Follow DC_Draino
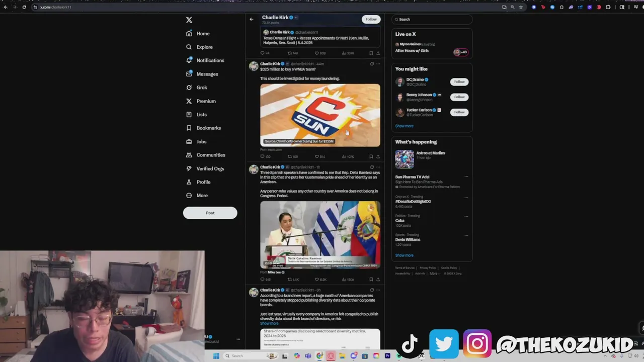Image resolution: width=644 pixels, height=362 pixels. coord(459,81)
